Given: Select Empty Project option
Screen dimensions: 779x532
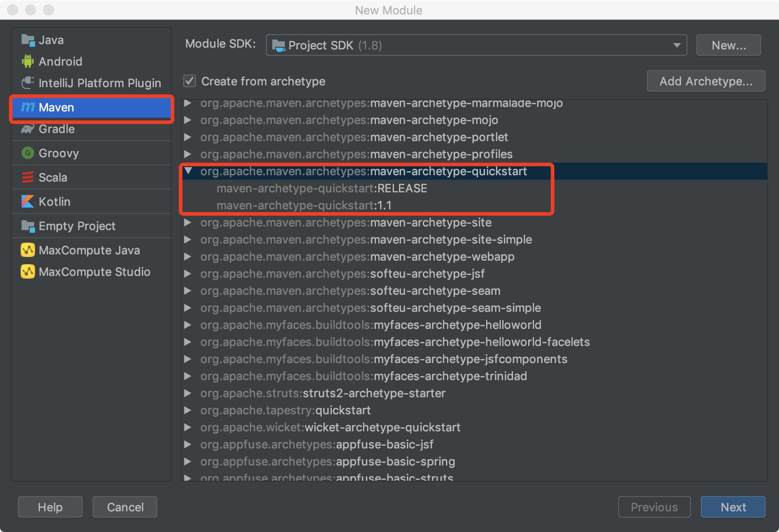Looking at the screenshot, I should click(x=91, y=226).
